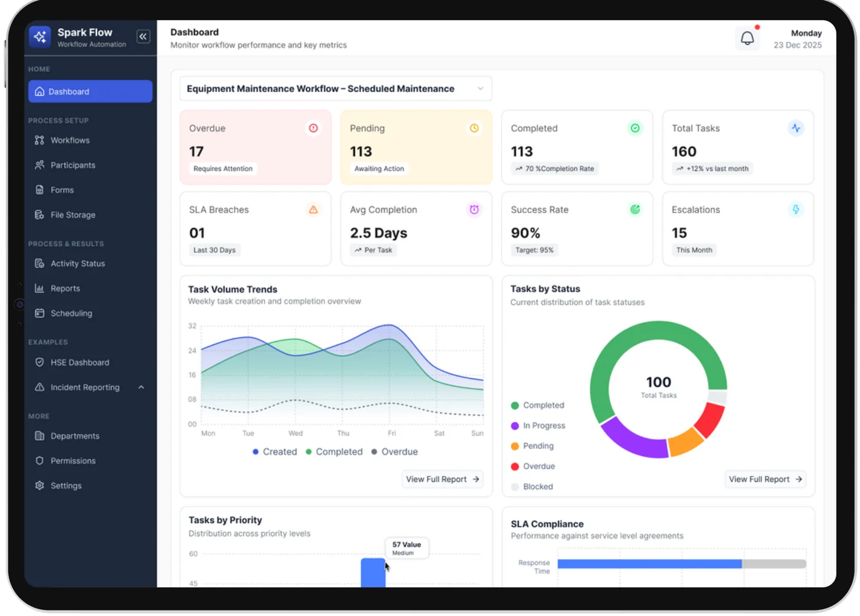Image resolution: width=860 pixels, height=616 pixels.
Task: Open the Equipment Maintenance Workflow dropdown
Action: coord(335,88)
